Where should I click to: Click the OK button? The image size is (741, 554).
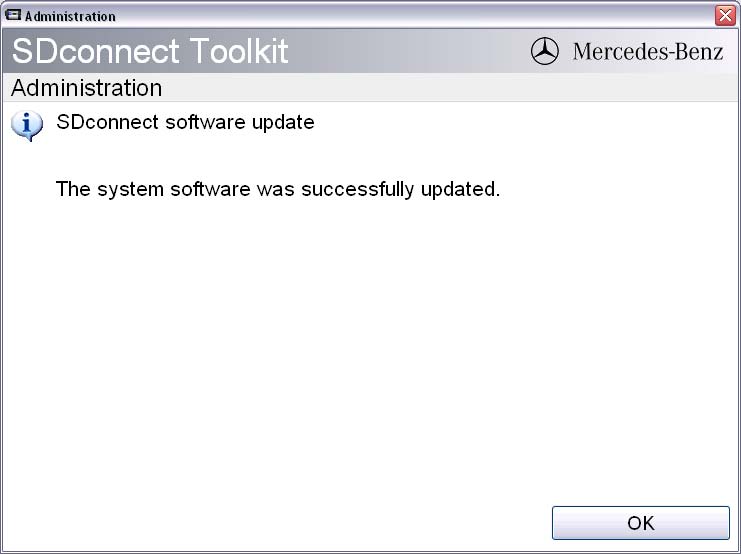(640, 523)
